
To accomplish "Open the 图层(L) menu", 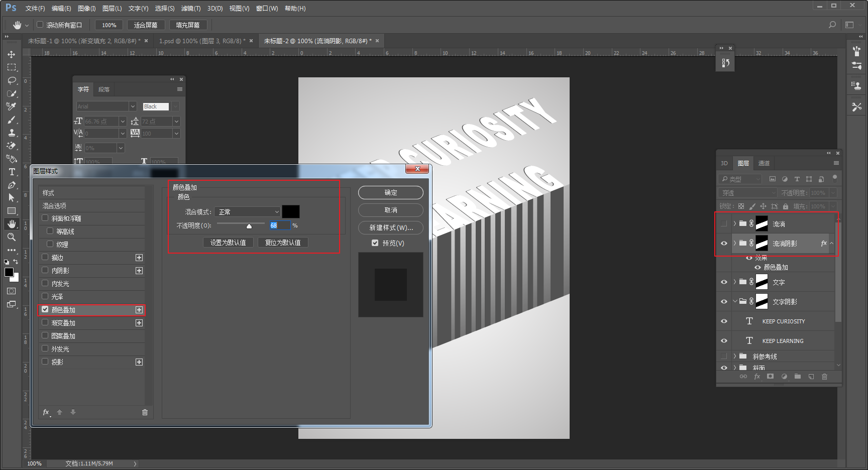I will (112, 9).
